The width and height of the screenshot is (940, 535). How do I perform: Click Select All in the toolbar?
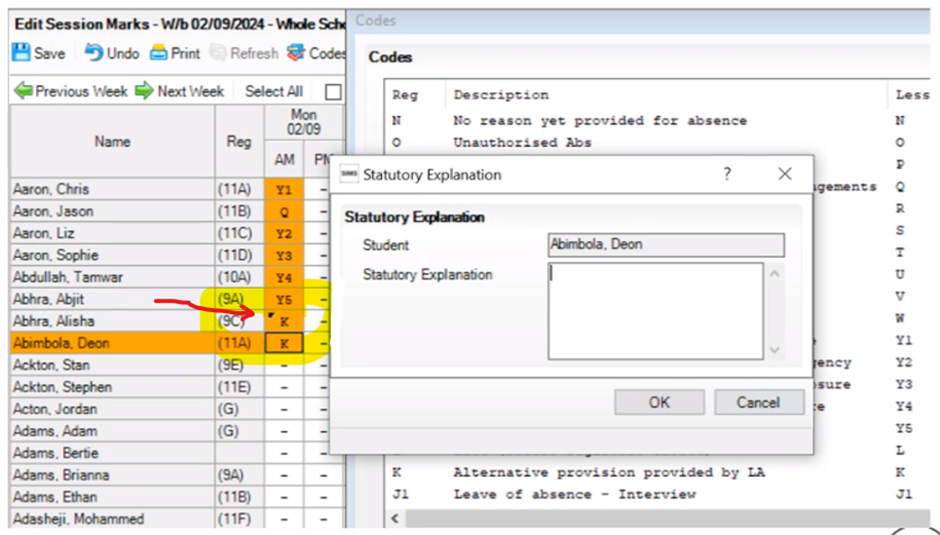[273, 91]
